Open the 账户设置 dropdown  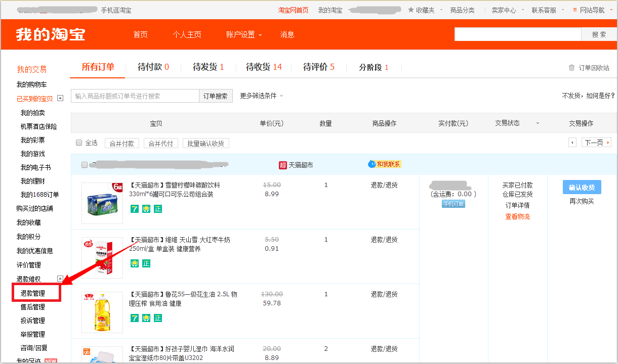[x=244, y=34]
